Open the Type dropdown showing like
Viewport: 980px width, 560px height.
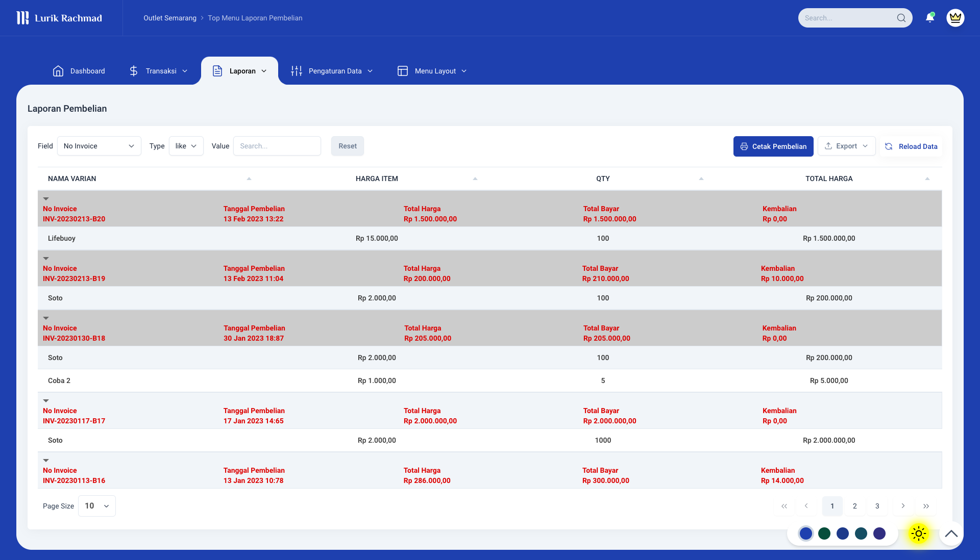(186, 146)
